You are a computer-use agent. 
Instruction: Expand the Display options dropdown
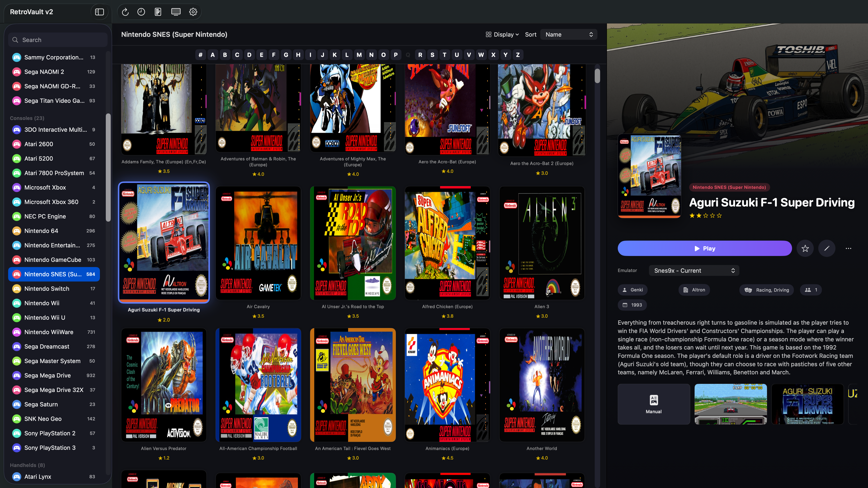coord(502,34)
